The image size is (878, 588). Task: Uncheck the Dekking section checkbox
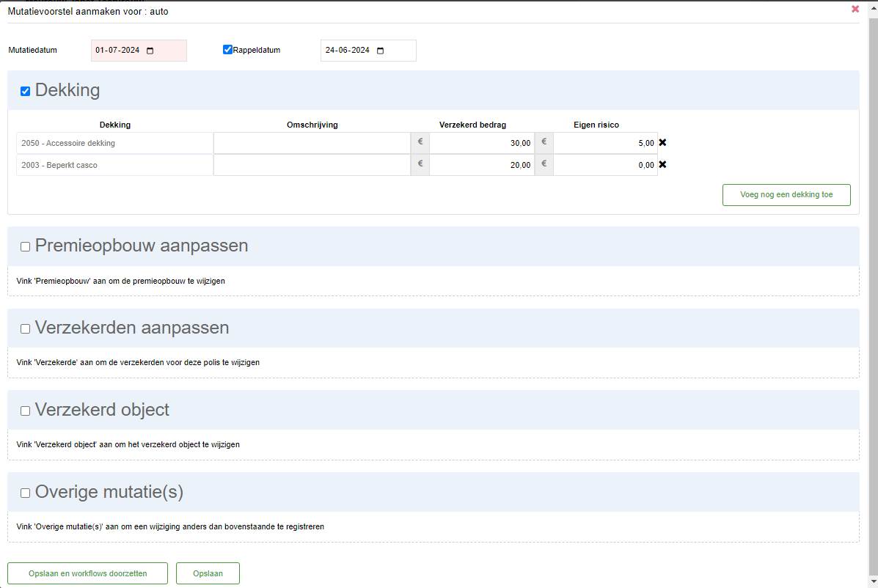click(x=25, y=91)
